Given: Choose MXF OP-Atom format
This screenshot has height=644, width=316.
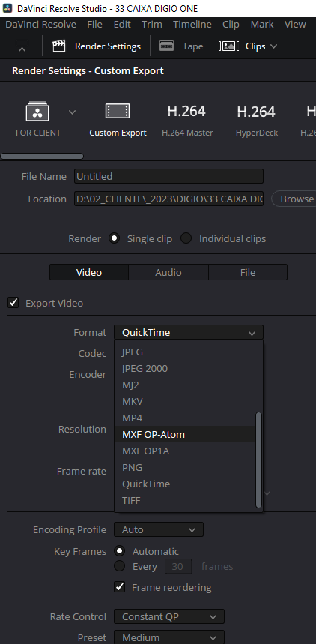Looking at the screenshot, I should tap(185, 434).
